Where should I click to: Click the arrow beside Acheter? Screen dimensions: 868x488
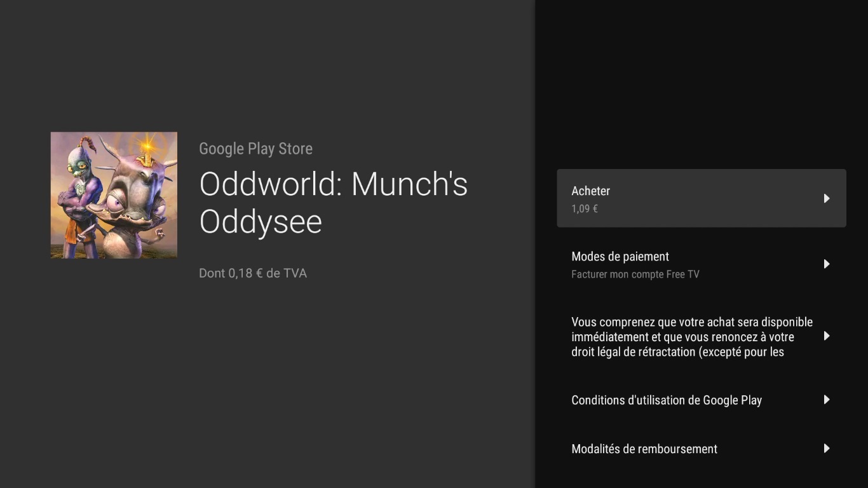pos(827,198)
